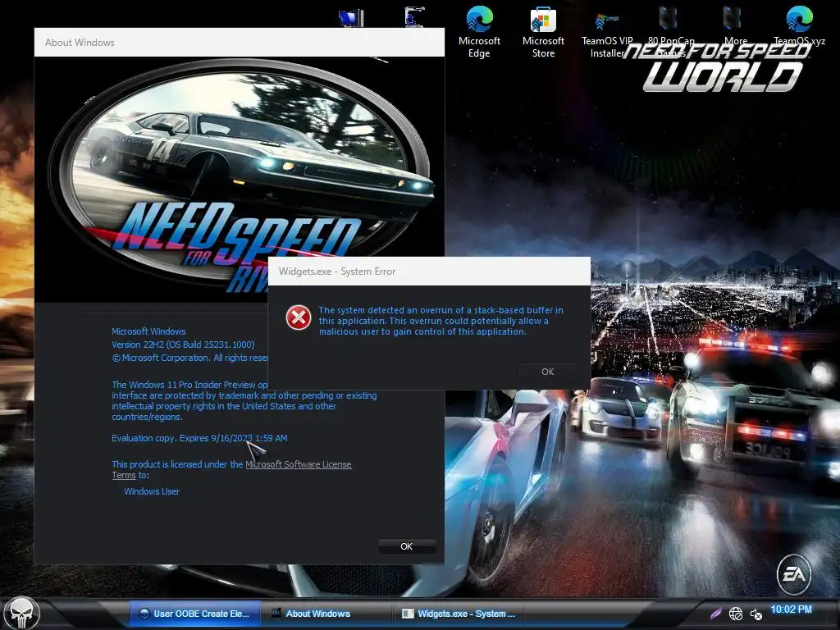The height and width of the screenshot is (630, 840).
Task: Click the 'Microsoft Corporation. All rights' copyright line
Action: point(189,358)
